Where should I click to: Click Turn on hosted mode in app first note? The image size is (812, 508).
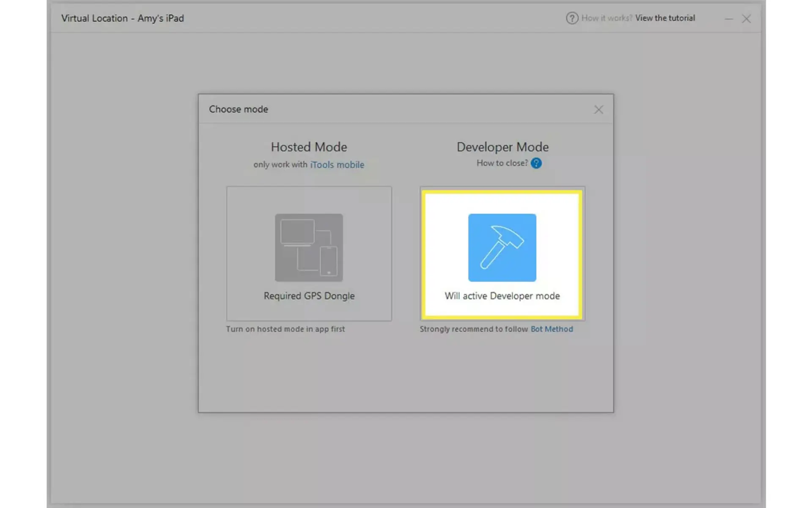[285, 329]
